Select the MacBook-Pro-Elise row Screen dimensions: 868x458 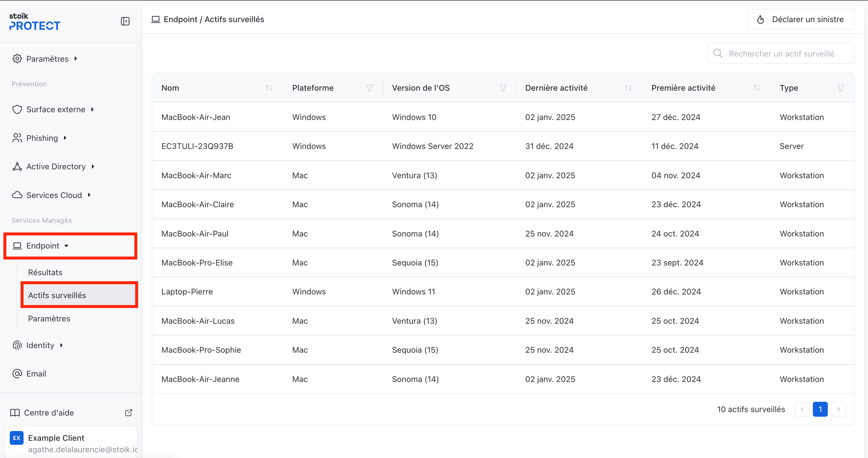click(197, 263)
